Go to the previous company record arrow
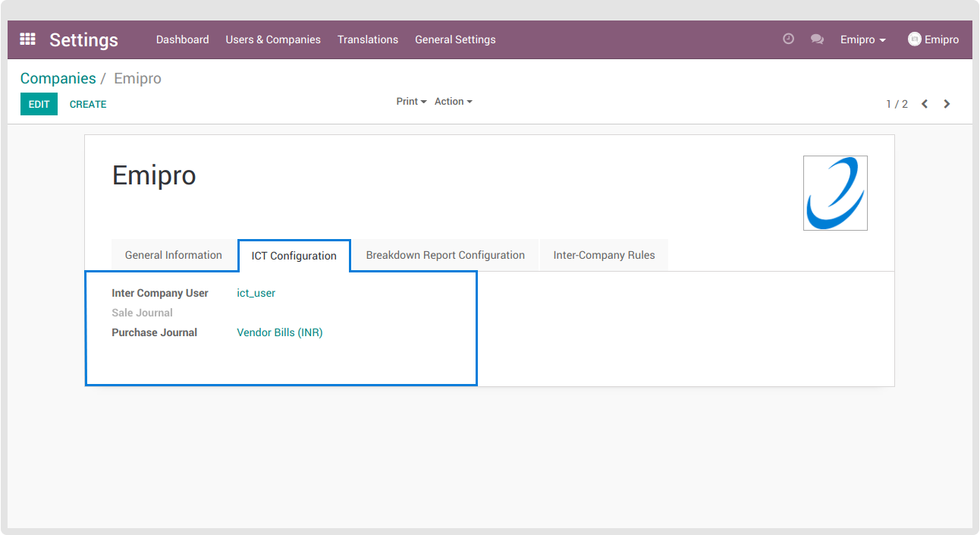 coord(925,104)
